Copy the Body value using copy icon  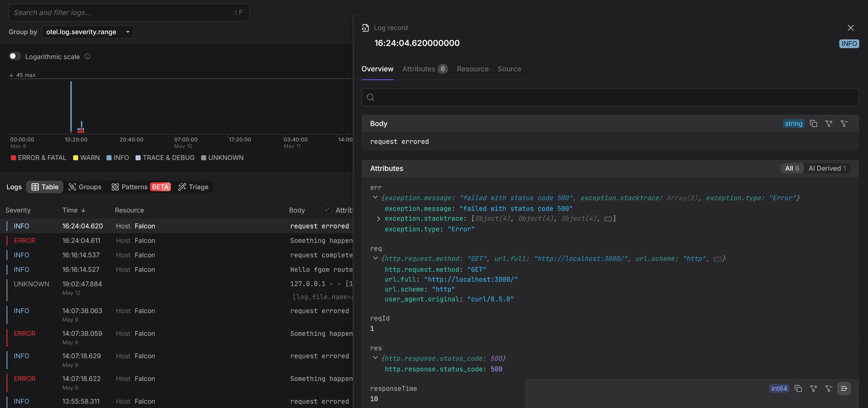tap(813, 124)
